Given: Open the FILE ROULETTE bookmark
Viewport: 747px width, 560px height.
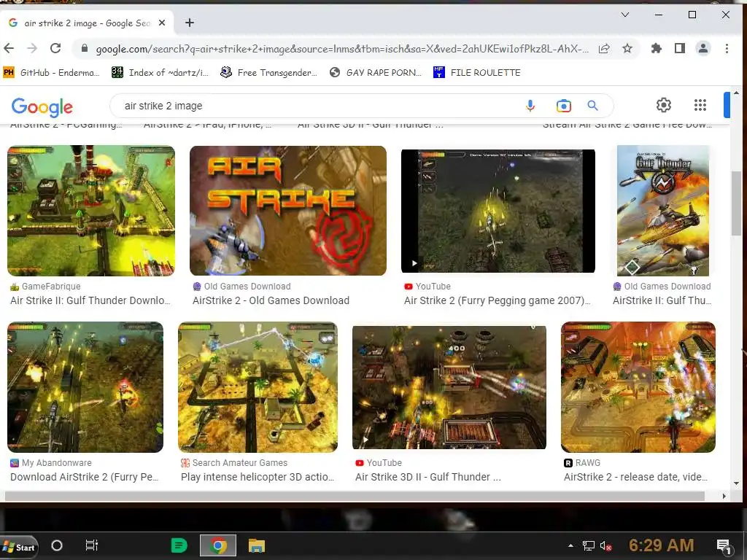Looking at the screenshot, I should tap(477, 72).
